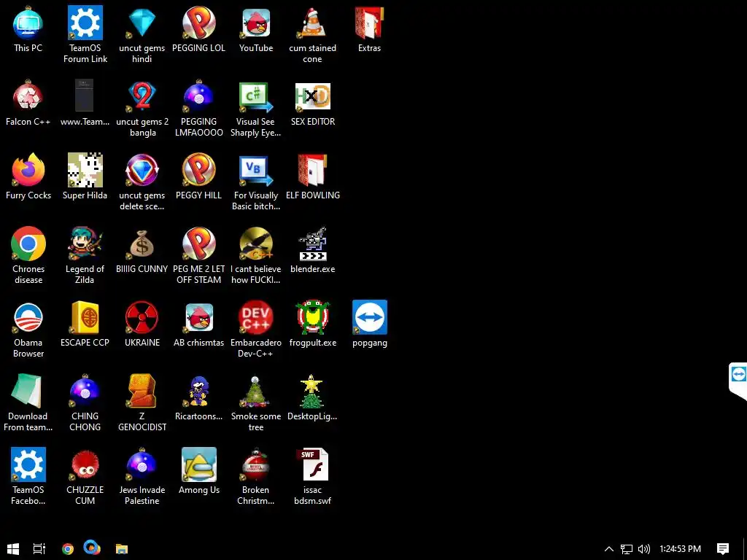This screenshot has height=560, width=747.
Task: Click the second browser icon on taskbar
Action: [x=92, y=548]
